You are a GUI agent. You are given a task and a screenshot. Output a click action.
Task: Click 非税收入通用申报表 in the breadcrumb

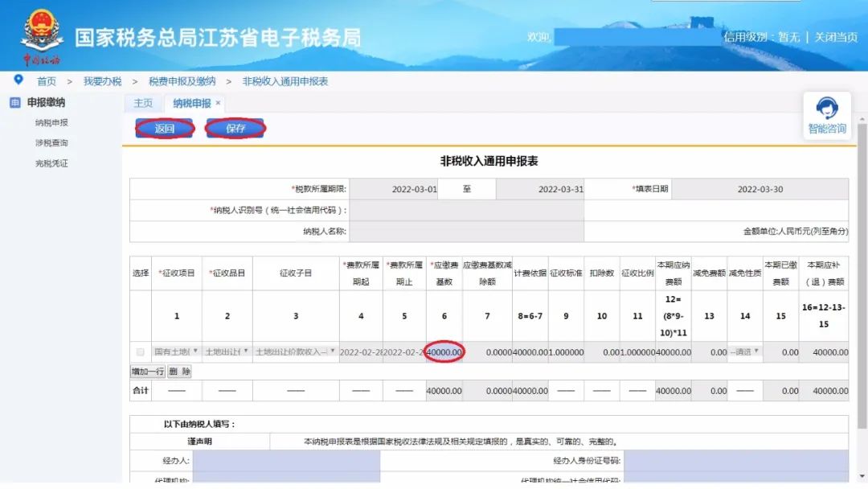point(285,81)
